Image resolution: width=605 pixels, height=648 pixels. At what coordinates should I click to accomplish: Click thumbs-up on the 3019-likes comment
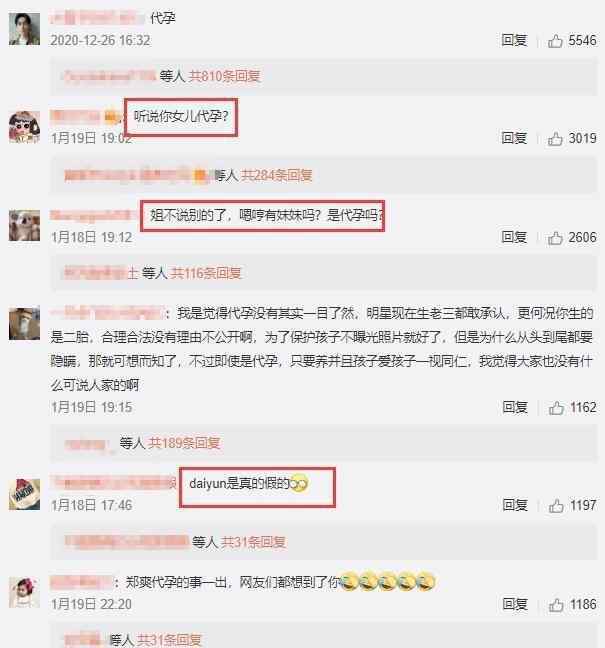tap(555, 138)
